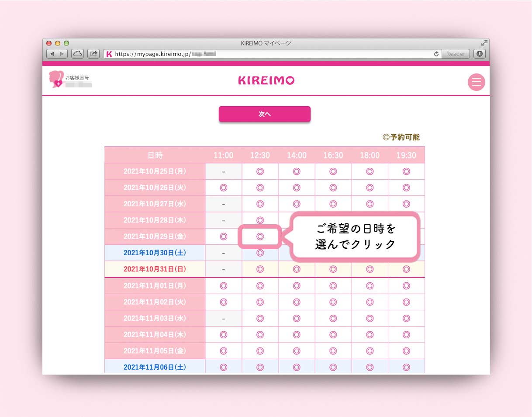The width and height of the screenshot is (532, 417).
Task: Go forward with Safari's forward arrow
Action: click(x=62, y=54)
